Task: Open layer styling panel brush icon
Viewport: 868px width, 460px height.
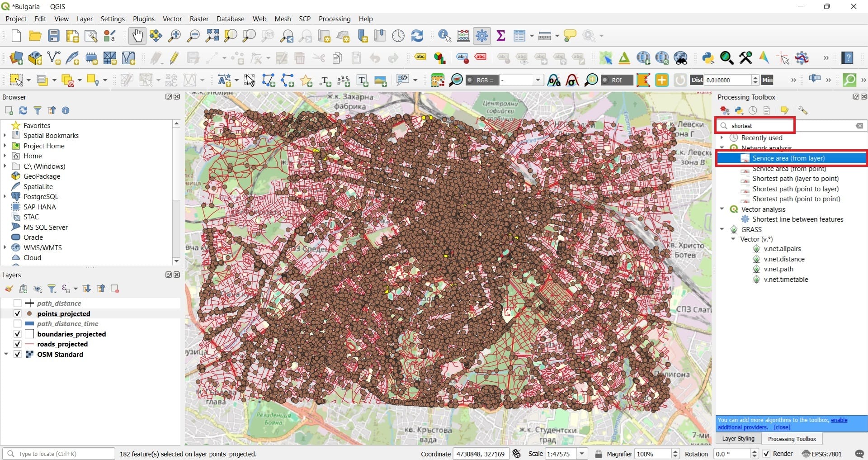Action: pyautogui.click(x=9, y=289)
